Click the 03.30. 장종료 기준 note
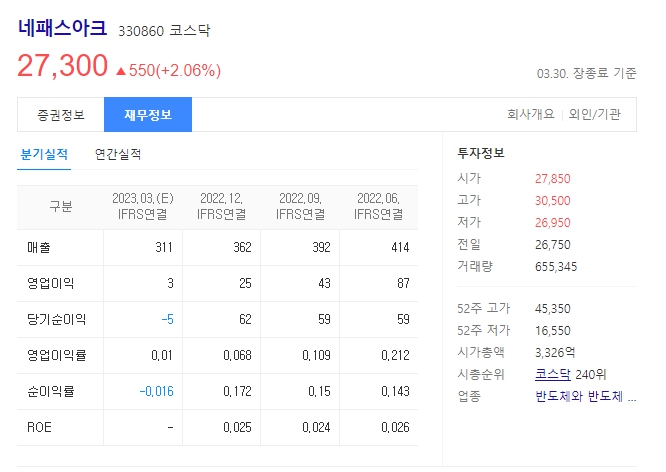 click(587, 73)
